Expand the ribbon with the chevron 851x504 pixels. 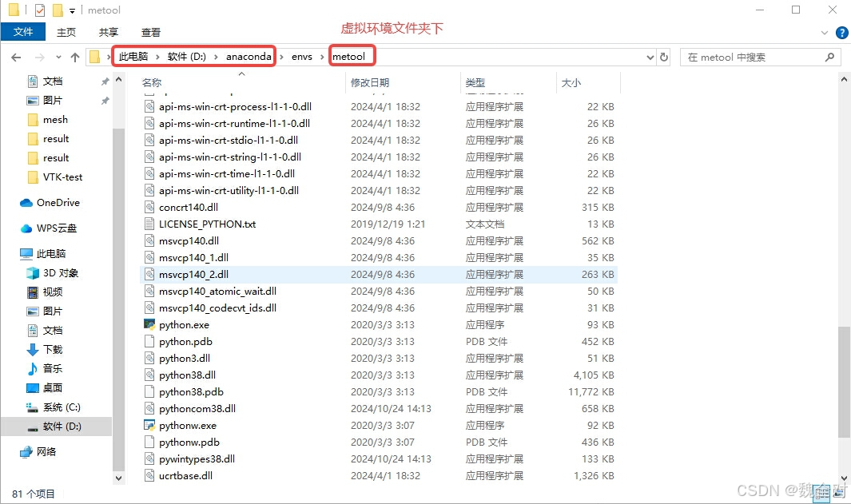click(825, 33)
